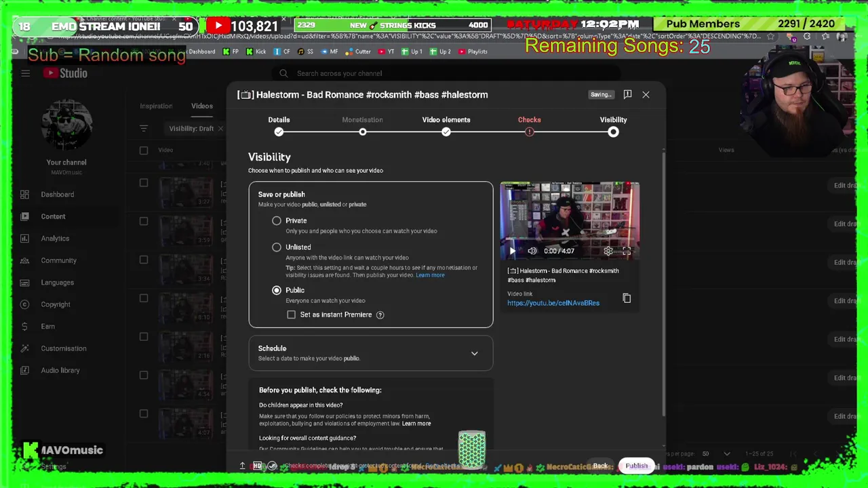
Task: Click the Dashboard label in the sidebar
Action: [x=58, y=195]
